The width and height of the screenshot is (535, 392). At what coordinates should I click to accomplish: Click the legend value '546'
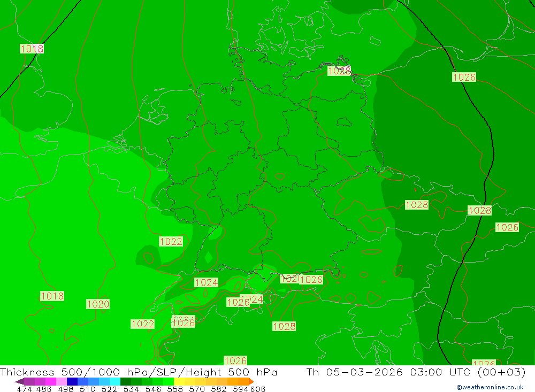pos(153,389)
